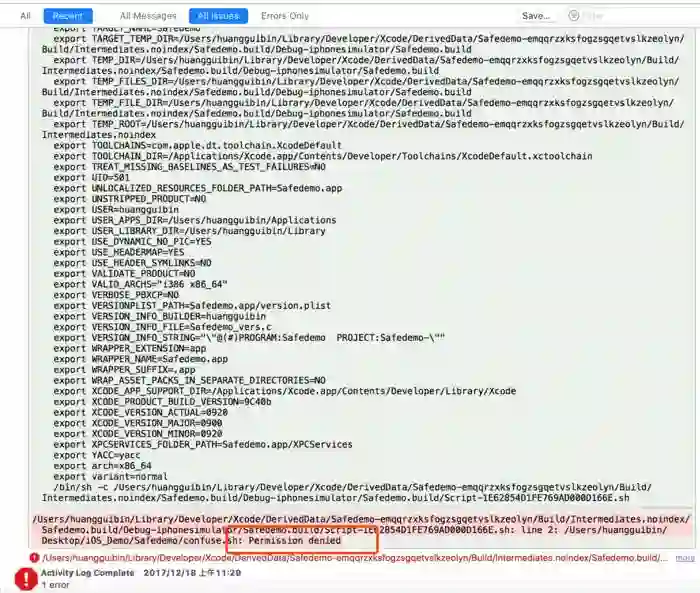Image resolution: width=700 pixels, height=593 pixels.
Task: Switch to All Messages view
Action: [x=148, y=16]
